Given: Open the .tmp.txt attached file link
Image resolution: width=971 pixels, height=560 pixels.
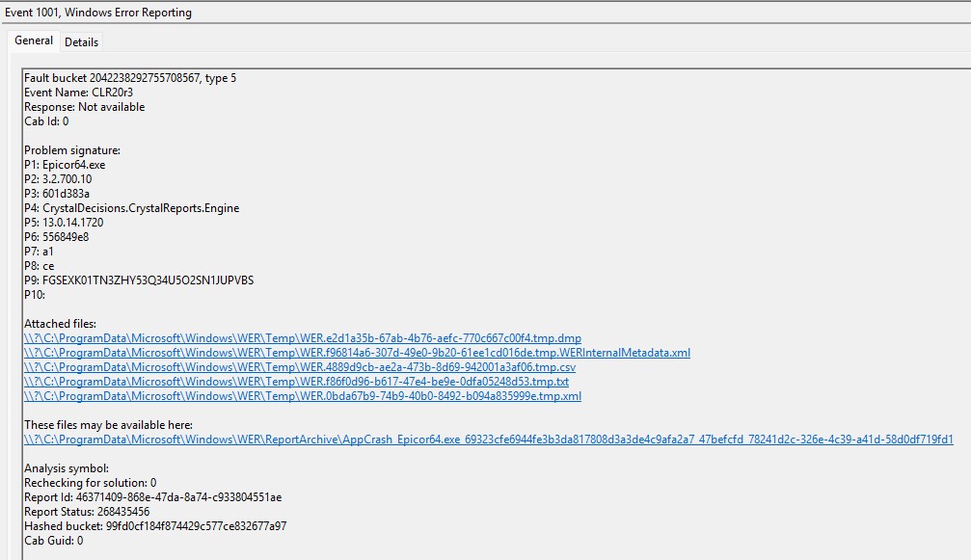Looking at the screenshot, I should (297, 382).
